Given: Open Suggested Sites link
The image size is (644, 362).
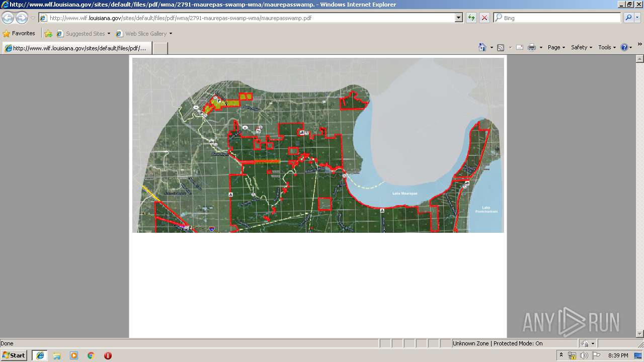Looking at the screenshot, I should tap(83, 34).
